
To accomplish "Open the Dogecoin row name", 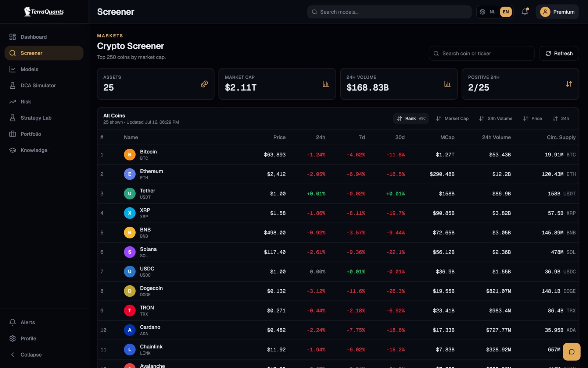I will click(151, 288).
